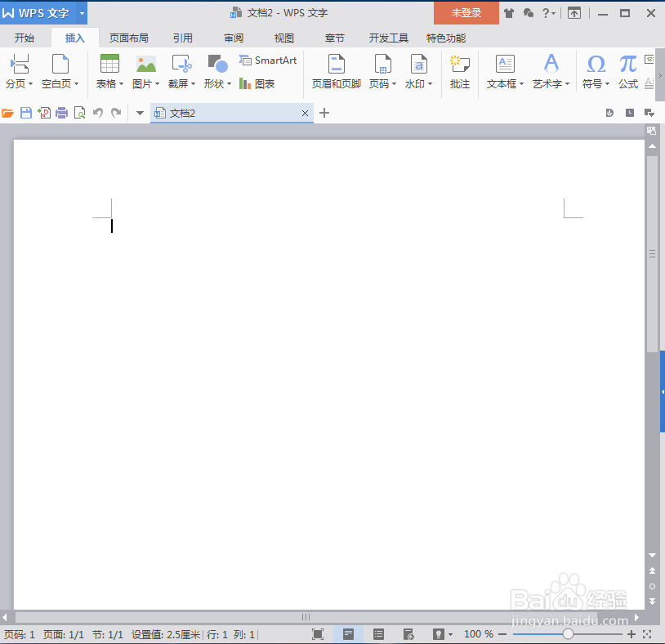Export to PDF icon in quick toolbar
665x644 pixels.
click(x=44, y=113)
